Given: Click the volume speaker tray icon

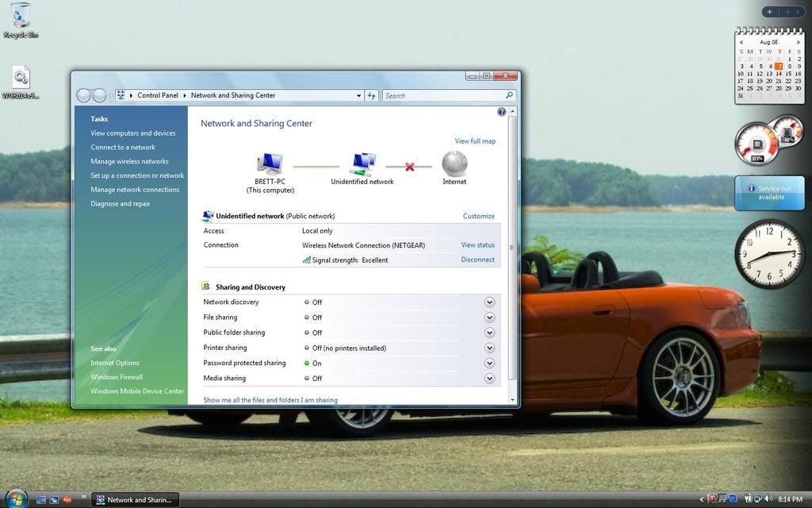Looking at the screenshot, I should coord(768,499).
